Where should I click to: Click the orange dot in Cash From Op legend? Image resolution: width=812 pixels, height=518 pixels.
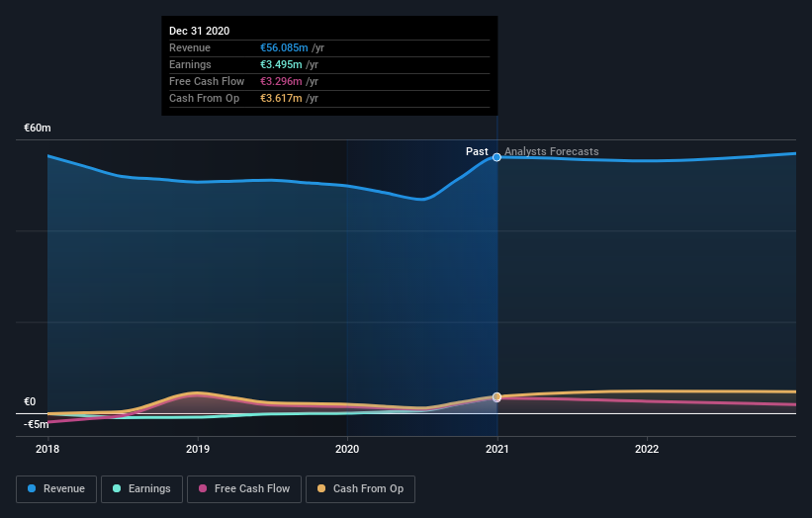pos(321,488)
